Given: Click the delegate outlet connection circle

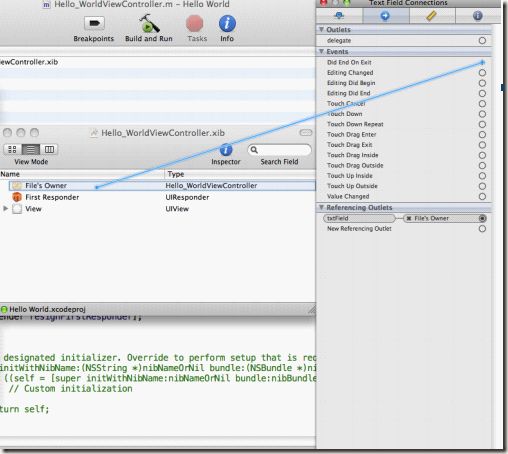Looking at the screenshot, I should click(482, 41).
